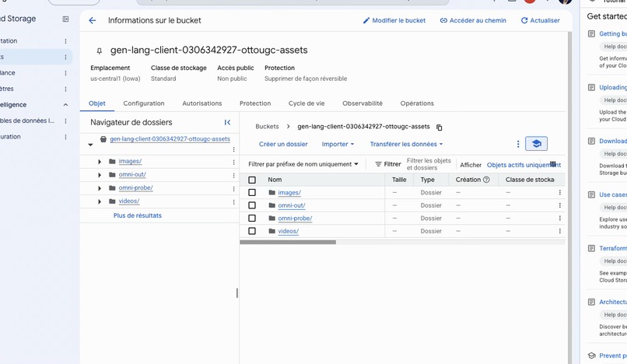Open more actions for omni-out/ table row
The image size is (627, 364).
pyautogui.click(x=560, y=205)
